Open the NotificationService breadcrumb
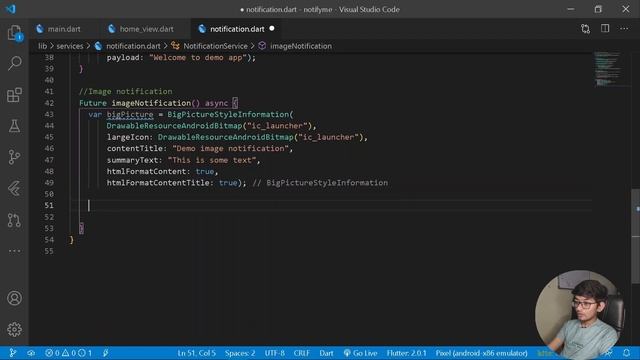The width and height of the screenshot is (640, 360). point(215,46)
